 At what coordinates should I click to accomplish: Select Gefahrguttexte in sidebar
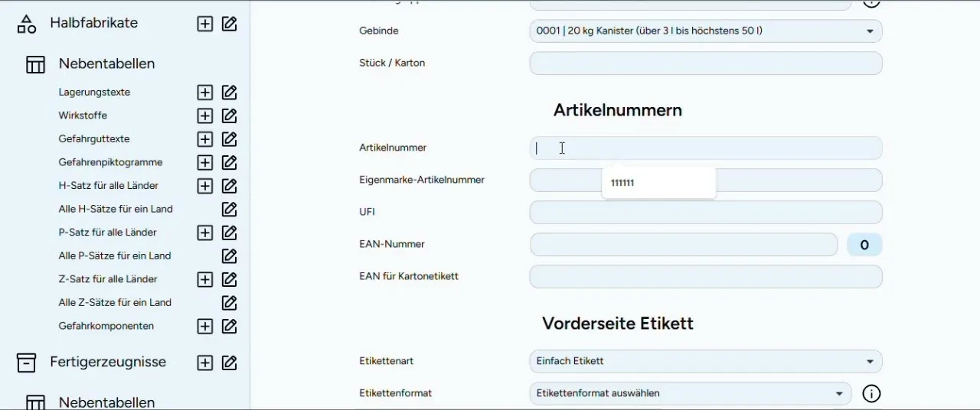pos(94,139)
